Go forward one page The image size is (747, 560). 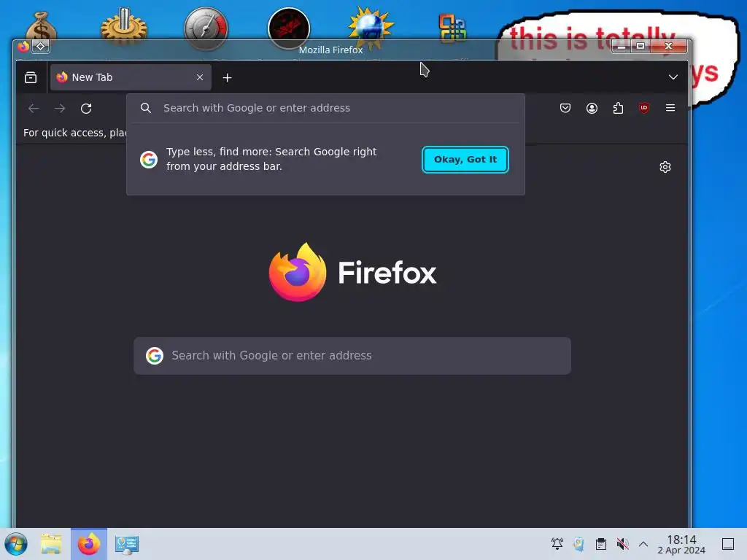[x=60, y=109]
